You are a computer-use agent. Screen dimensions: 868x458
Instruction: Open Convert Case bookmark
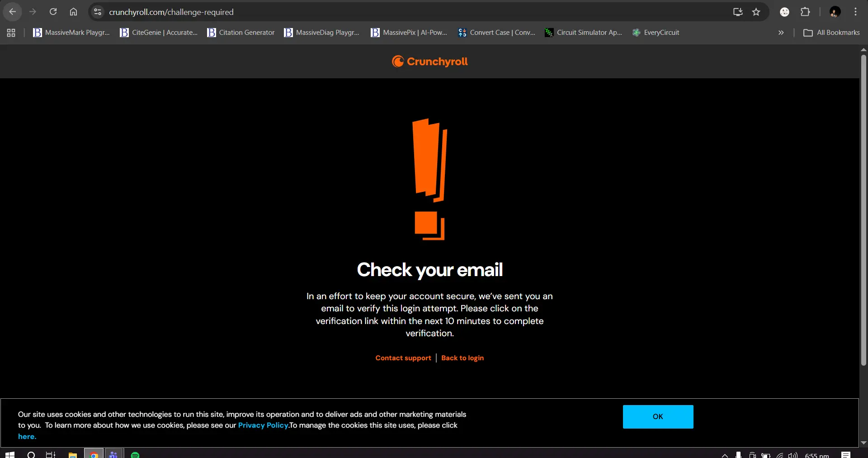click(496, 33)
